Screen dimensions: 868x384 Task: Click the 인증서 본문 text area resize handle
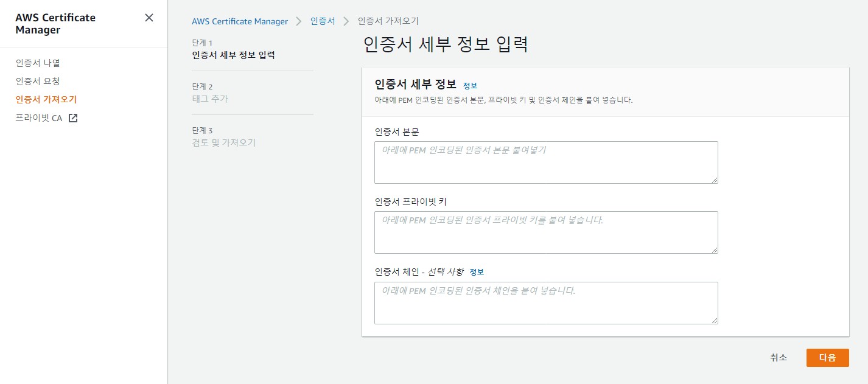(x=715, y=180)
